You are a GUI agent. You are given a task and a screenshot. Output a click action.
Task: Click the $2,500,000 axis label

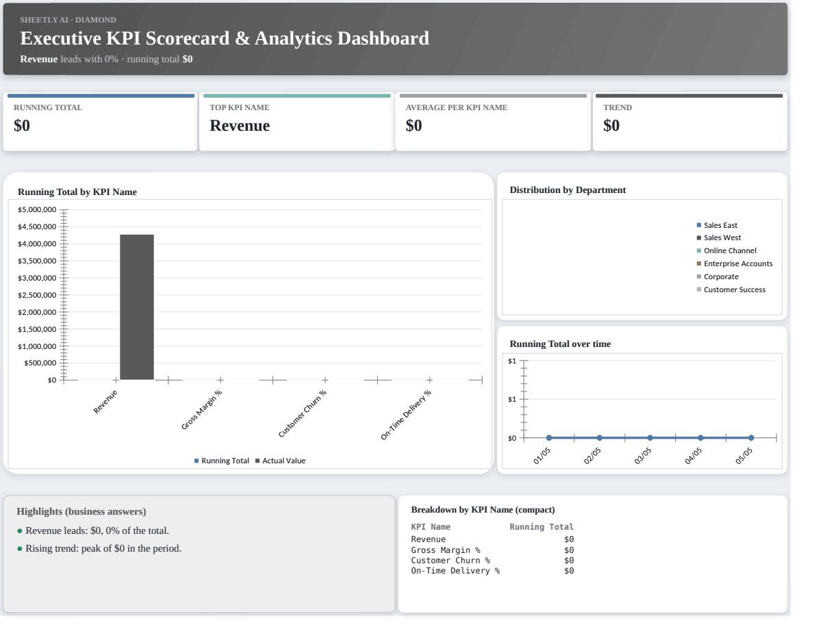point(38,295)
